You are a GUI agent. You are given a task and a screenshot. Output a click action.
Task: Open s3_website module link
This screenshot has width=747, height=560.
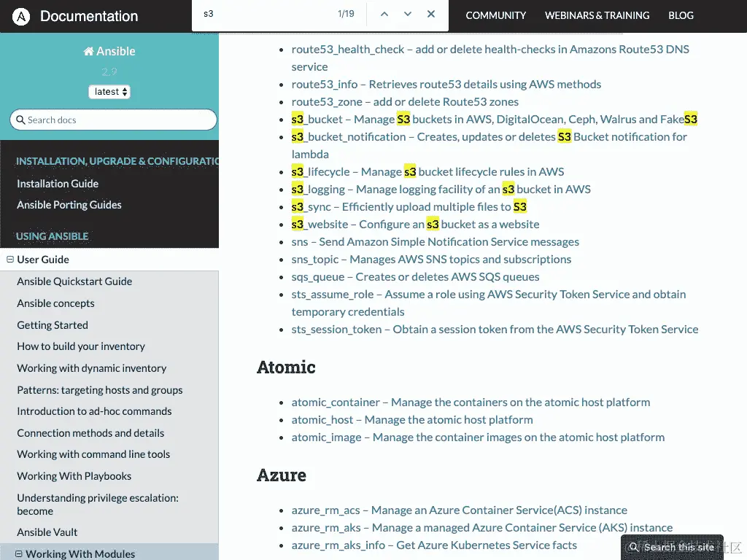(x=415, y=225)
